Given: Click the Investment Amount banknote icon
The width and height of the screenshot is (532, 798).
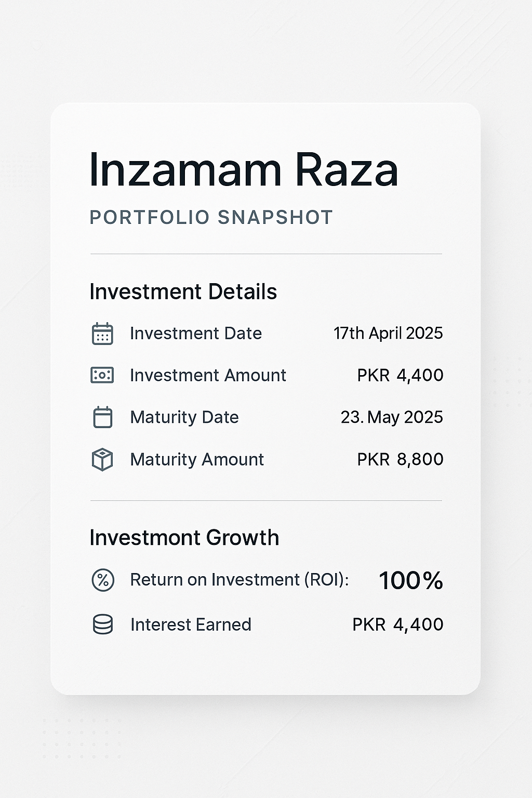Looking at the screenshot, I should click(x=102, y=375).
